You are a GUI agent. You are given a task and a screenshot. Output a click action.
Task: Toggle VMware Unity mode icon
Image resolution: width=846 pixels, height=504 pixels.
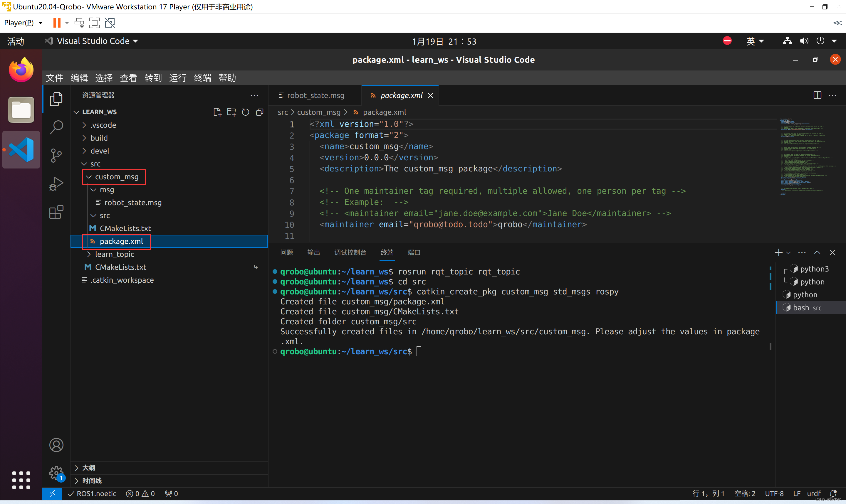110,23
